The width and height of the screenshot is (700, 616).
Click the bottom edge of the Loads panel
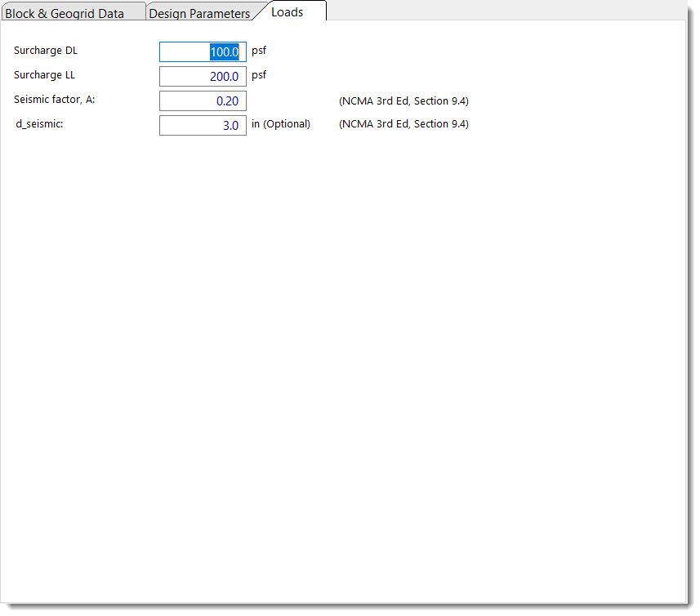coord(343,602)
